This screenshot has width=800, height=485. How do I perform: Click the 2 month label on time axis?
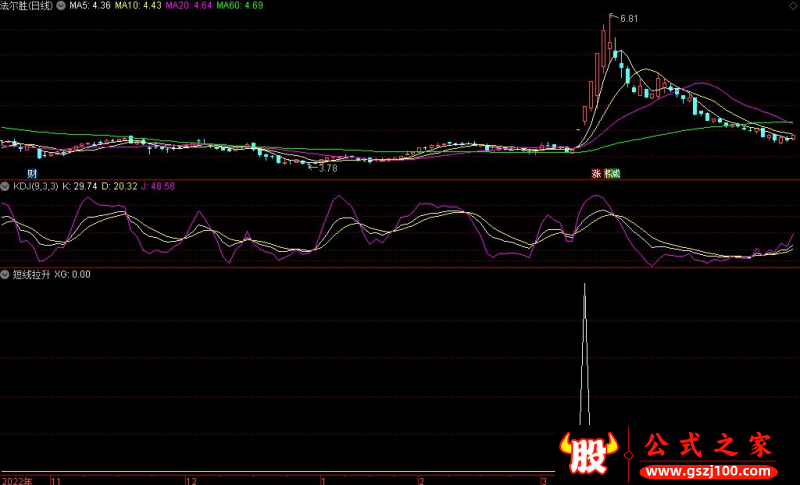pyautogui.click(x=421, y=481)
